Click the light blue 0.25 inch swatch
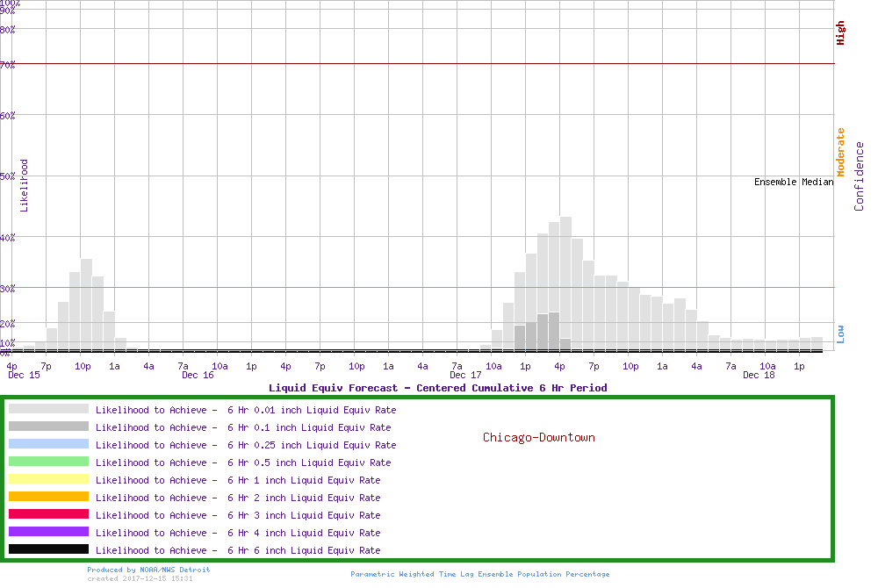The height and width of the screenshot is (588, 878). tap(48, 444)
